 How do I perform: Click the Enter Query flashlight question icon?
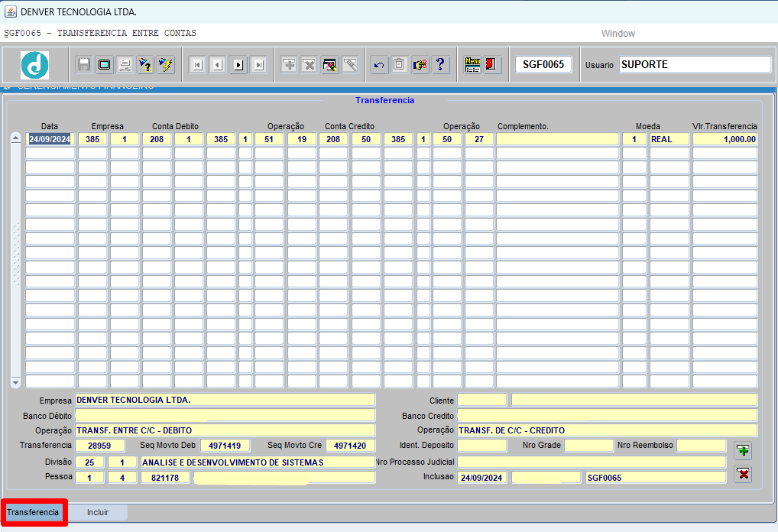click(145, 64)
